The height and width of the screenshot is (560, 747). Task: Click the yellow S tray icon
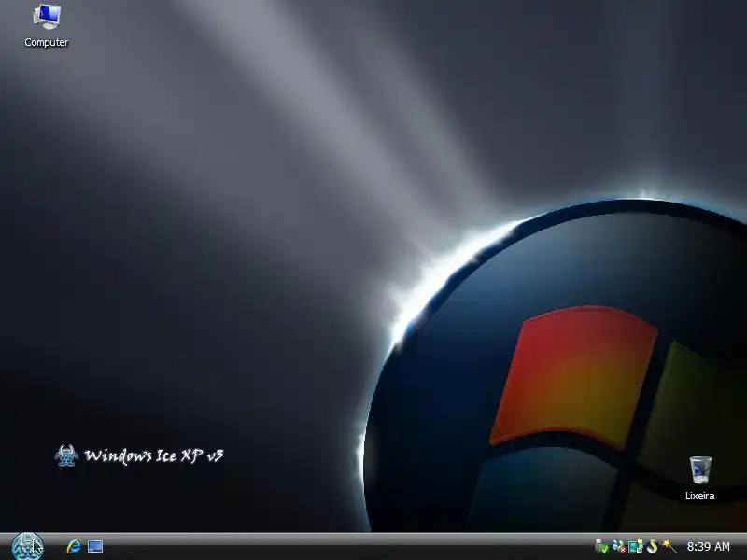(652, 546)
